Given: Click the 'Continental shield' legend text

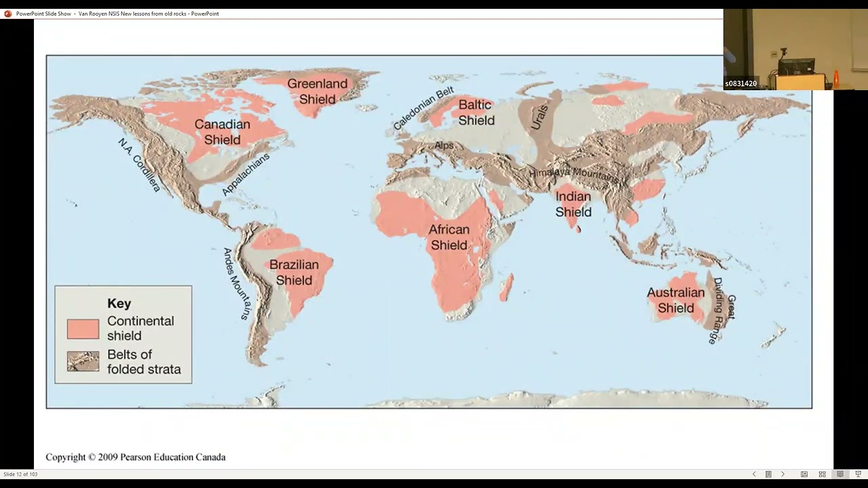Looking at the screenshot, I should [140, 328].
